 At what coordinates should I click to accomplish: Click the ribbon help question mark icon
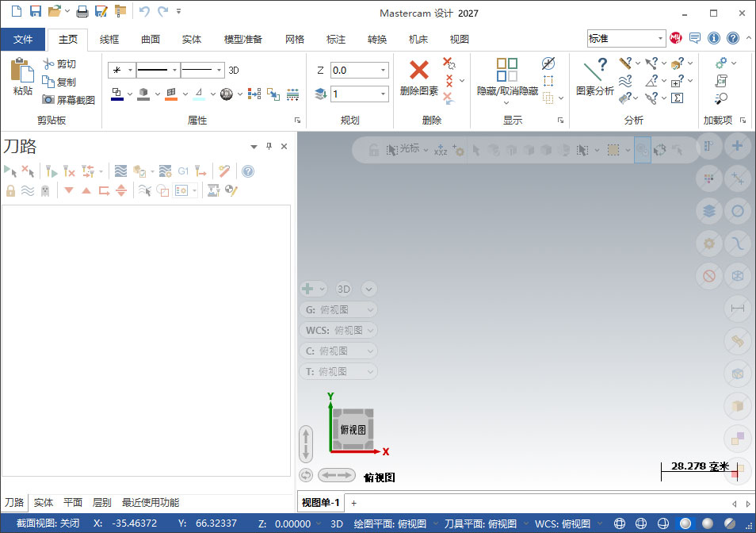coord(733,38)
